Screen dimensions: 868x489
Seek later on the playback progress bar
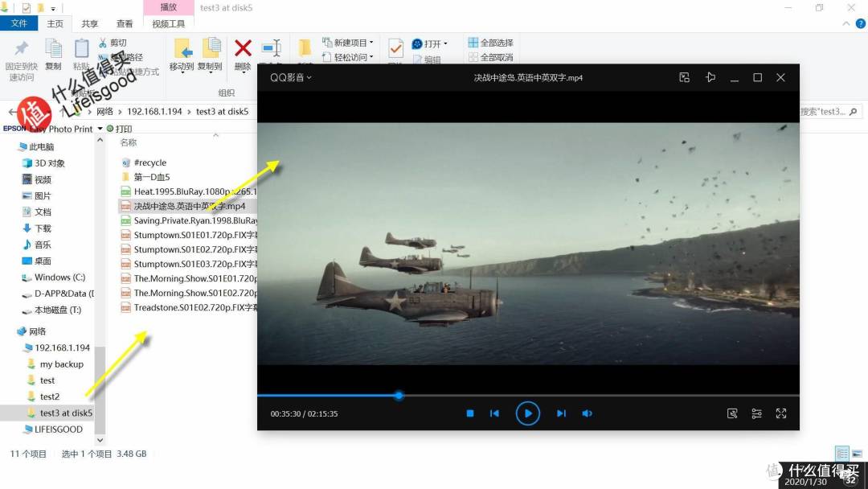[601, 396]
